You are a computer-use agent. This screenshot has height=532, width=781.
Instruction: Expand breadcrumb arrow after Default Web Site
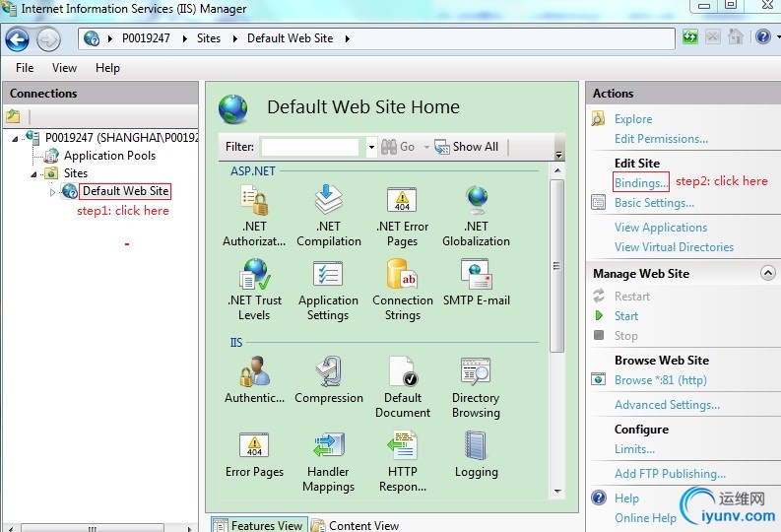348,38
